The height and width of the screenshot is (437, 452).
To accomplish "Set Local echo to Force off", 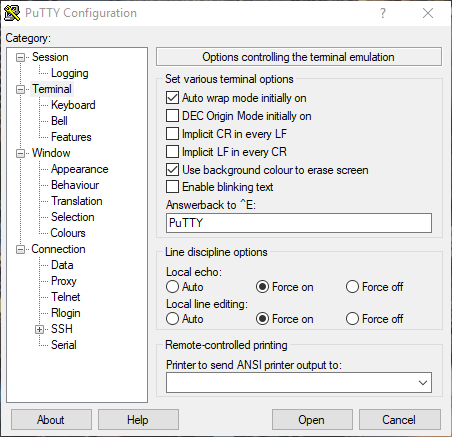I will coord(352,287).
